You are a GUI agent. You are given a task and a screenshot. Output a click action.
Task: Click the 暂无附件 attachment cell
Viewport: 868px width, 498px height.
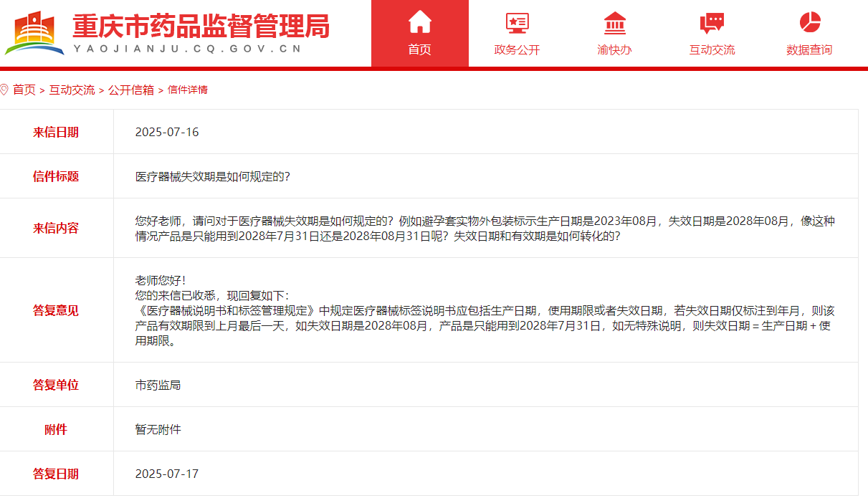[158, 429]
